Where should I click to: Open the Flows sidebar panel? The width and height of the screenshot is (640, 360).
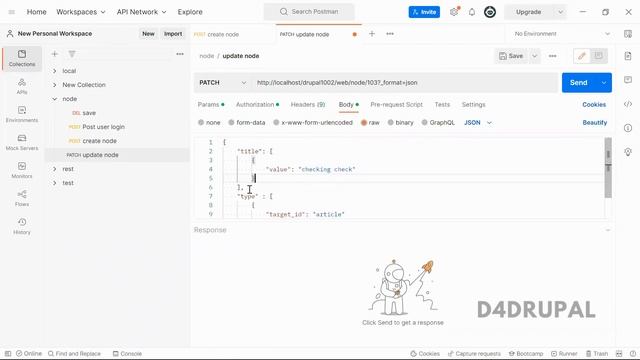(x=22, y=198)
